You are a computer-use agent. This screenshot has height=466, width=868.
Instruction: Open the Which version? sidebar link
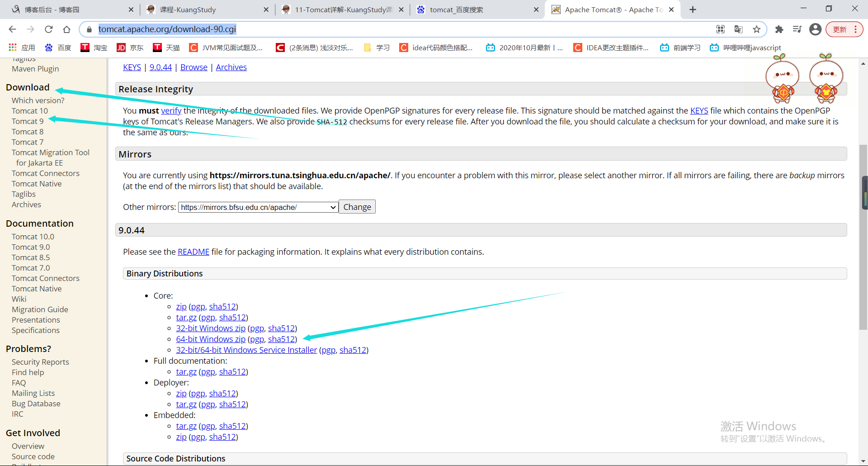click(x=38, y=100)
